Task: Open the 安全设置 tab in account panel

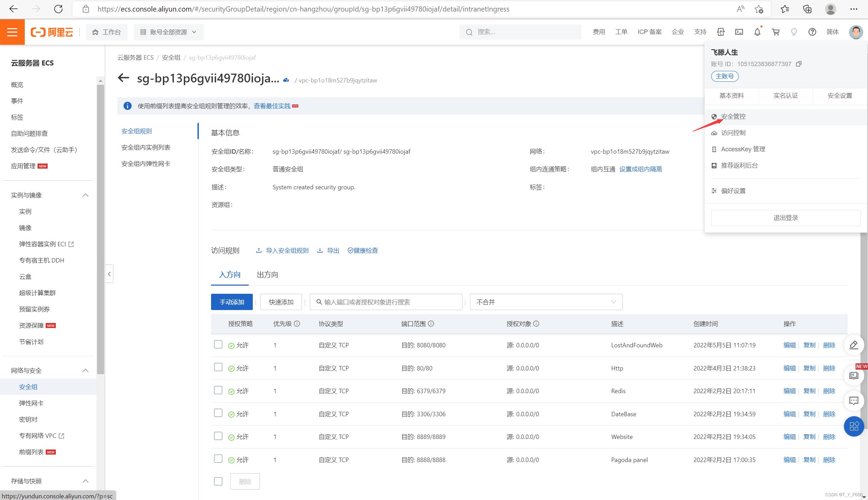Action: pyautogui.click(x=840, y=95)
